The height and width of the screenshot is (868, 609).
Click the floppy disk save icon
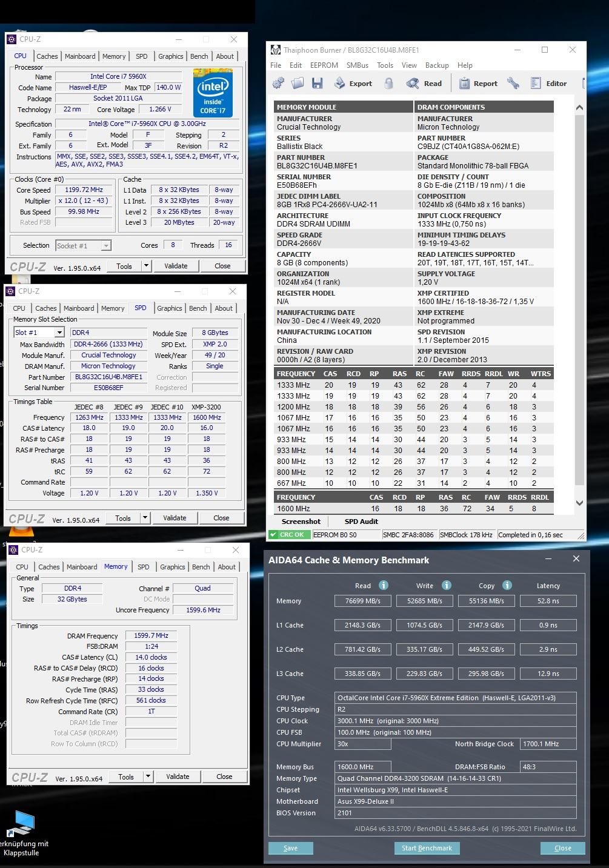click(317, 84)
